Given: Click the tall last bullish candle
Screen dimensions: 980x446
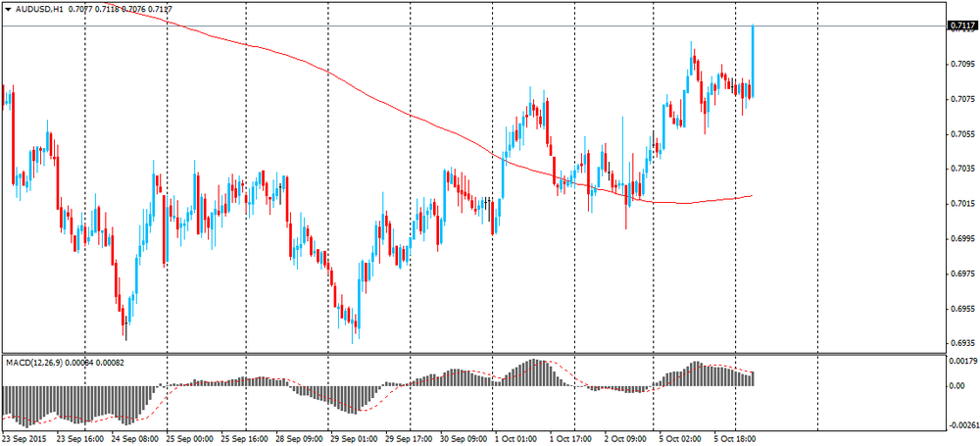Looking at the screenshot, I should tap(752, 59).
